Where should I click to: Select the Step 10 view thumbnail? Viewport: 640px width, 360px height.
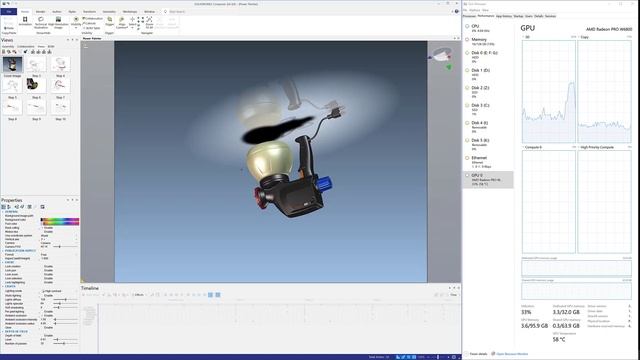60,108
